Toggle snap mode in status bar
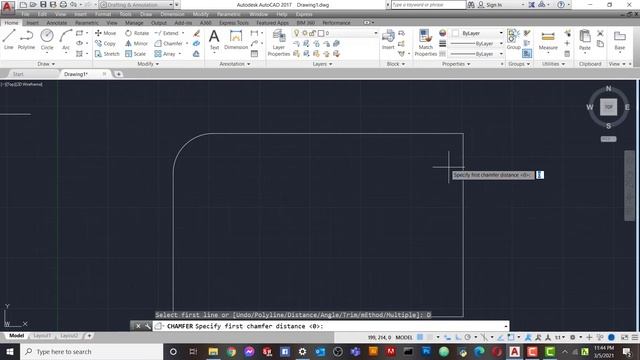The width and height of the screenshot is (640, 360). pos(430,337)
